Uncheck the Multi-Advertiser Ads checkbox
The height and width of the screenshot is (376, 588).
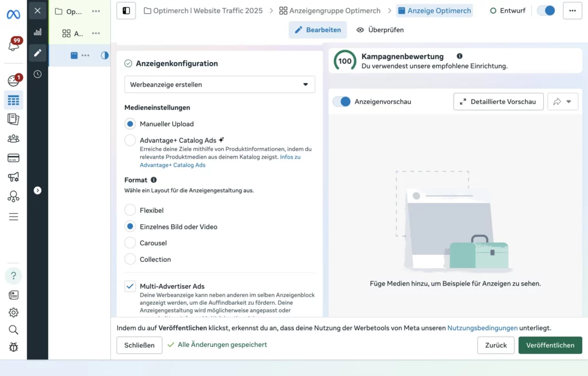coord(130,286)
